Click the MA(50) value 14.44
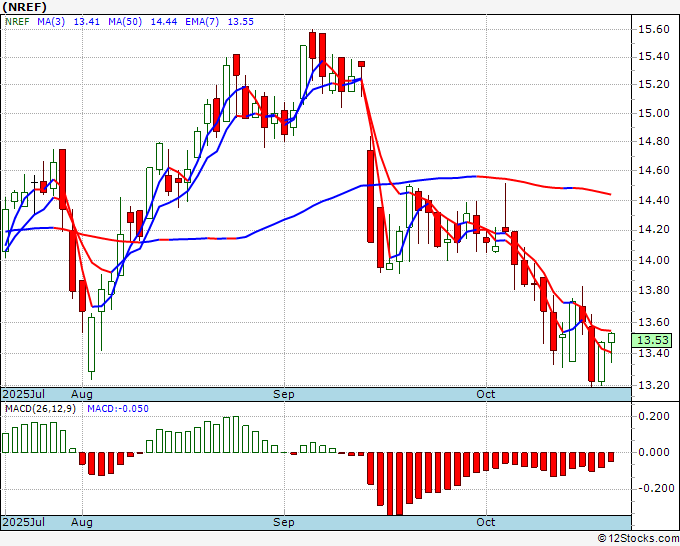The height and width of the screenshot is (546, 680). [x=163, y=21]
